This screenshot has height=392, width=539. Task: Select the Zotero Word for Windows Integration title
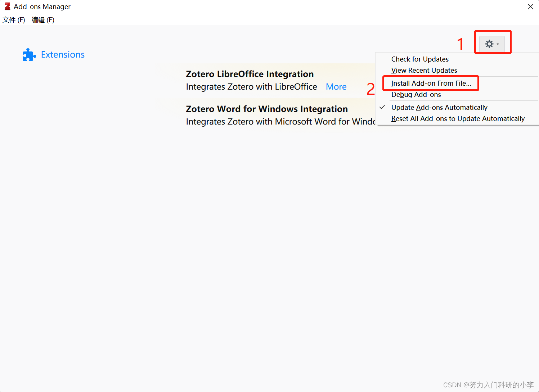[267, 109]
